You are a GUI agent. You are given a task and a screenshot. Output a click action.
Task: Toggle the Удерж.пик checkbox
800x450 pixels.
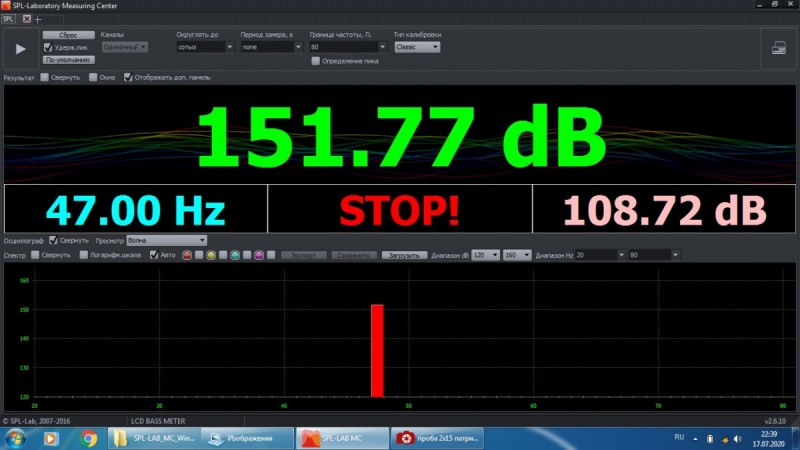(48, 47)
